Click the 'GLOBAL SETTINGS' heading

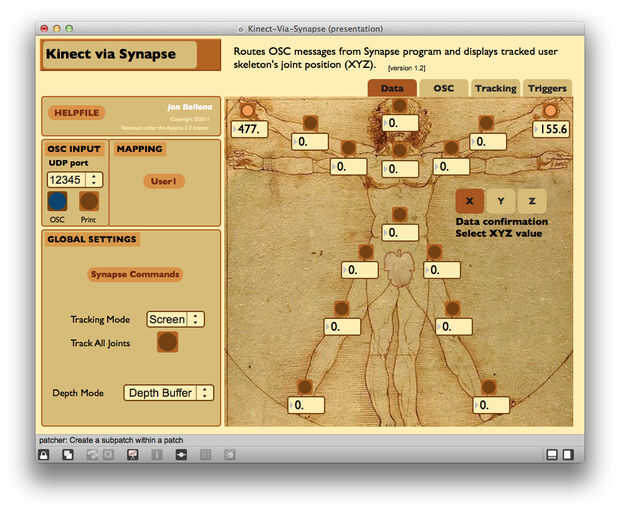pyautogui.click(x=92, y=239)
